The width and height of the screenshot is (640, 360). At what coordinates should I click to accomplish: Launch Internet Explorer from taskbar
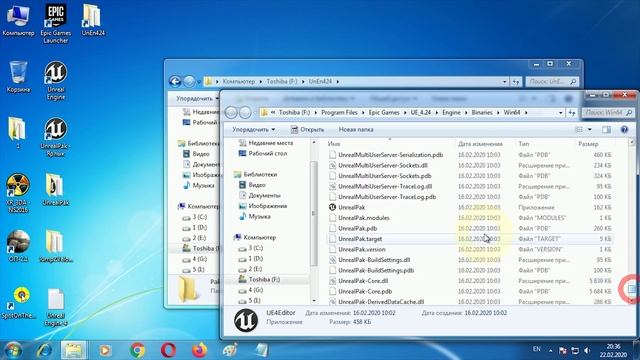[x=44, y=350]
